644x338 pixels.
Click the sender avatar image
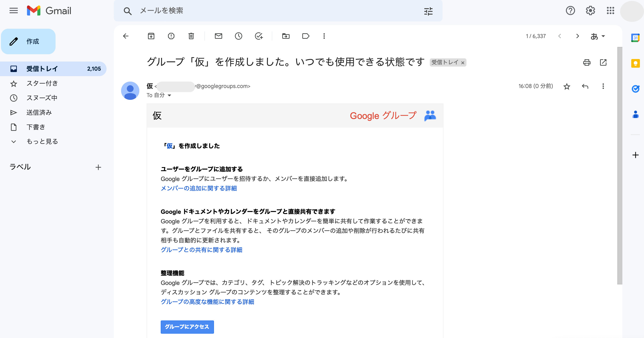[x=130, y=91]
